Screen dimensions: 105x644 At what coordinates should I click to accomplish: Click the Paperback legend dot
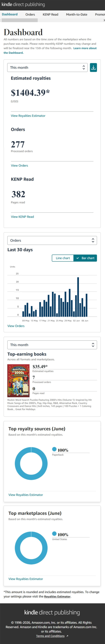(x=54, y=449)
